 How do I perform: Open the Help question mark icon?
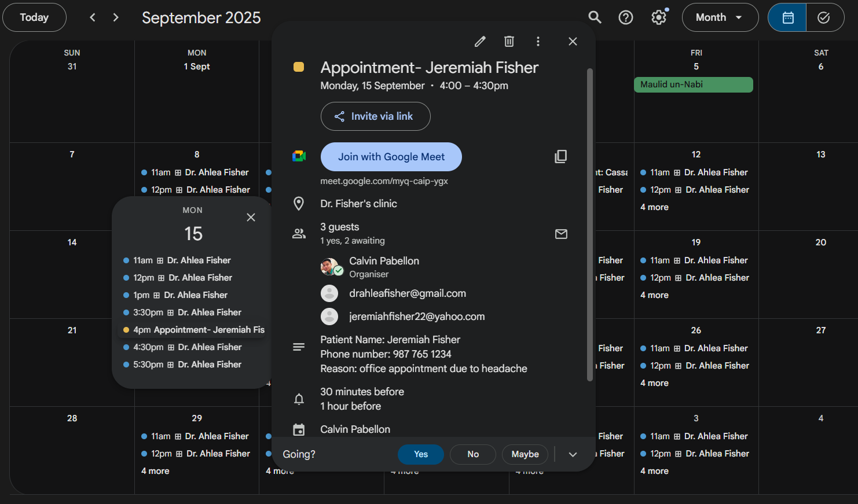pyautogui.click(x=626, y=17)
